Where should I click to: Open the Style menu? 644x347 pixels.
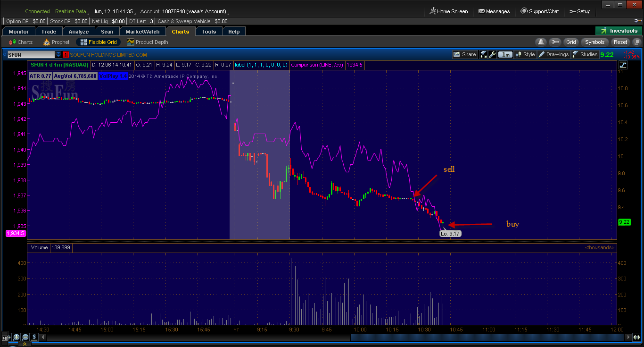point(525,54)
